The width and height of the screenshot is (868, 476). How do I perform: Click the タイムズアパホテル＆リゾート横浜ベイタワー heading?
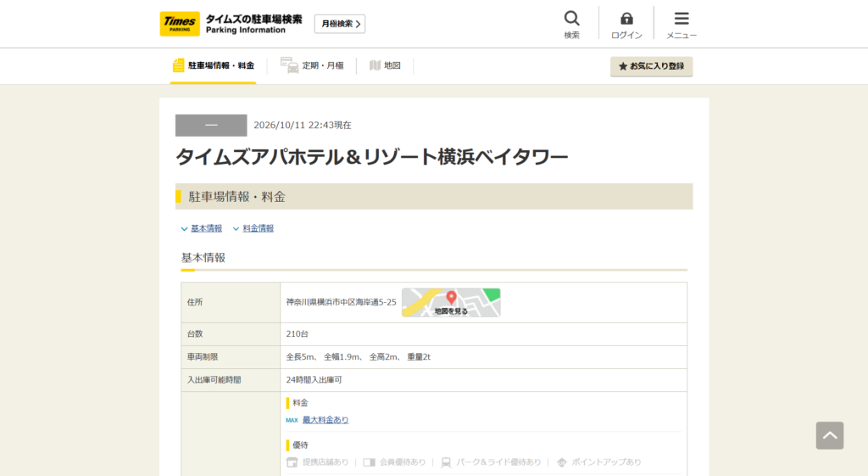[371, 157]
